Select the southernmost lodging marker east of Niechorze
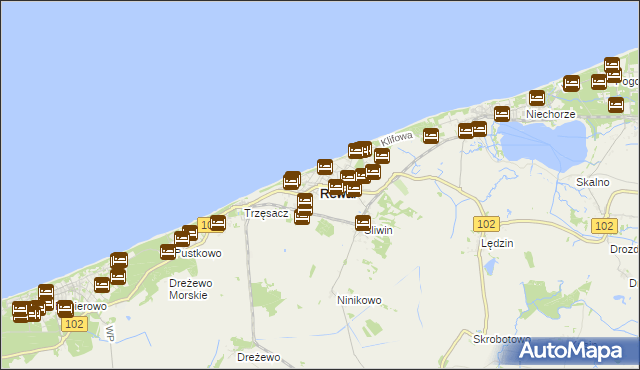Viewport: 640px width, 370px height. pyautogui.click(x=616, y=104)
